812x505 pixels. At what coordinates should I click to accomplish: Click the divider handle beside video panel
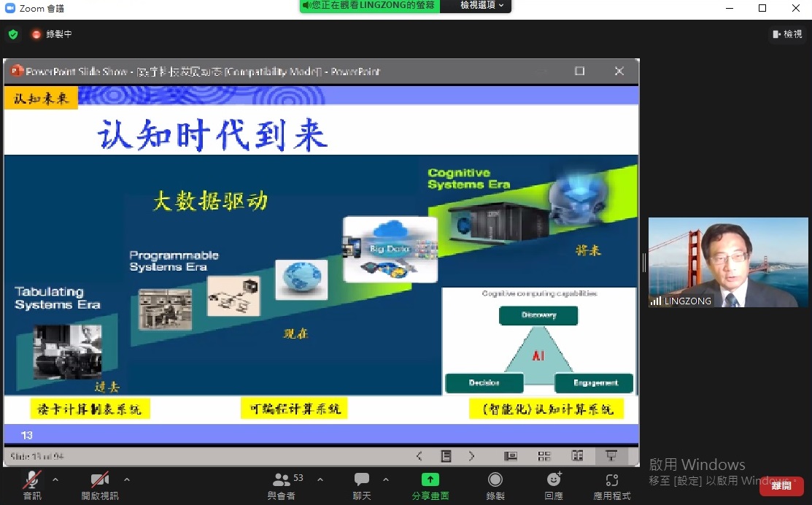[x=643, y=263]
